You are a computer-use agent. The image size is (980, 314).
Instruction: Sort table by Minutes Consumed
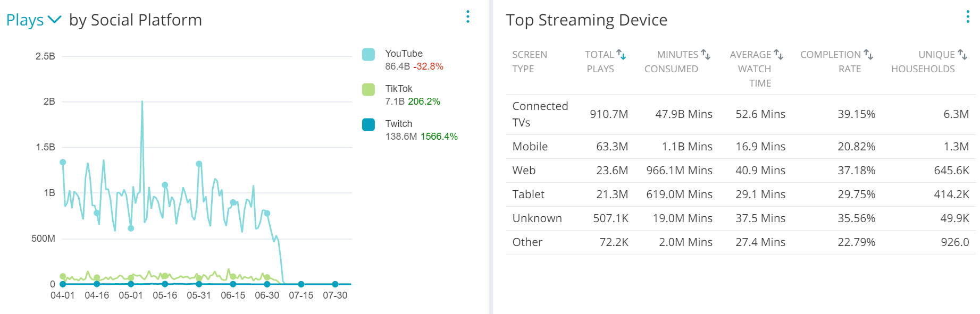pyautogui.click(x=706, y=54)
